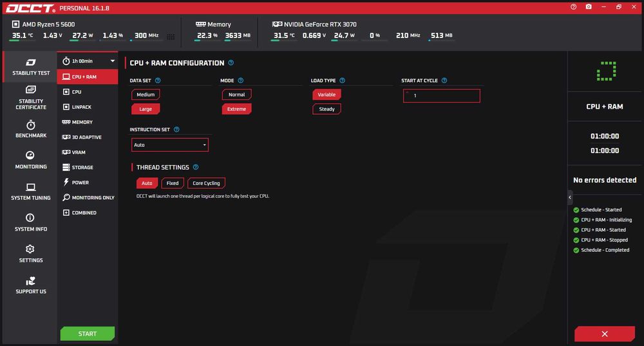The width and height of the screenshot is (644, 346).
Task: Click the green START button
Action: [x=88, y=334]
